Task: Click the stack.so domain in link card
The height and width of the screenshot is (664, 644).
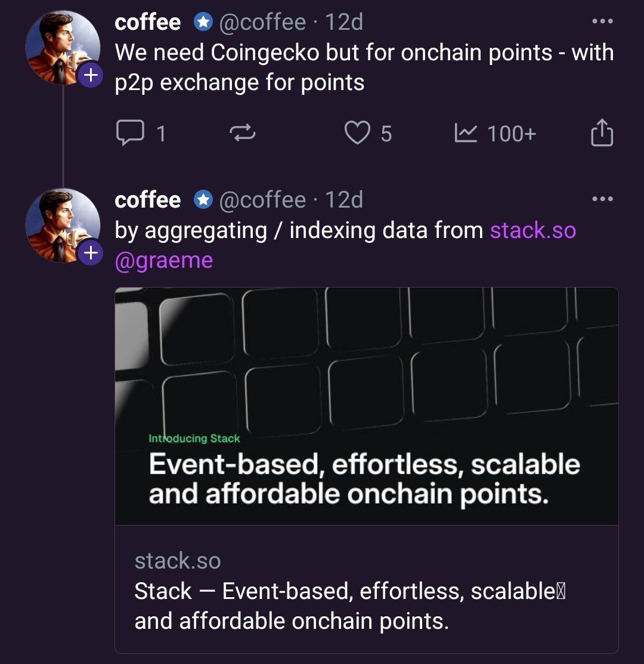Action: click(178, 561)
